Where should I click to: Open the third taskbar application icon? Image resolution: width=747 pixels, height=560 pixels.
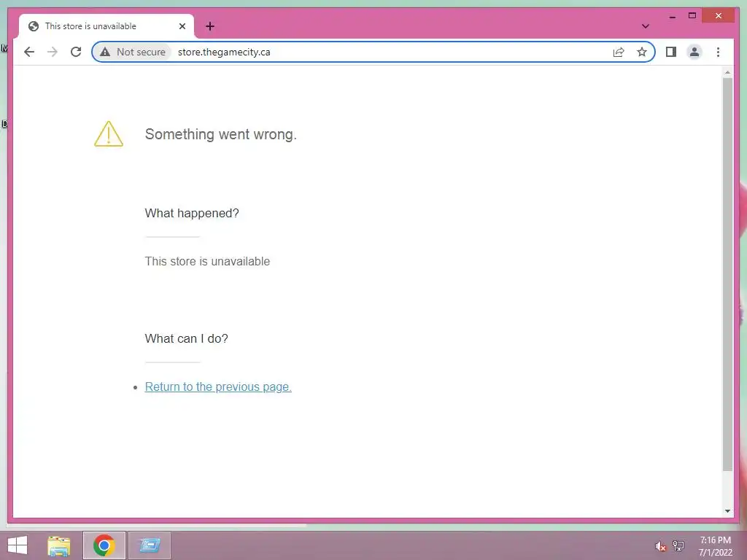(149, 545)
